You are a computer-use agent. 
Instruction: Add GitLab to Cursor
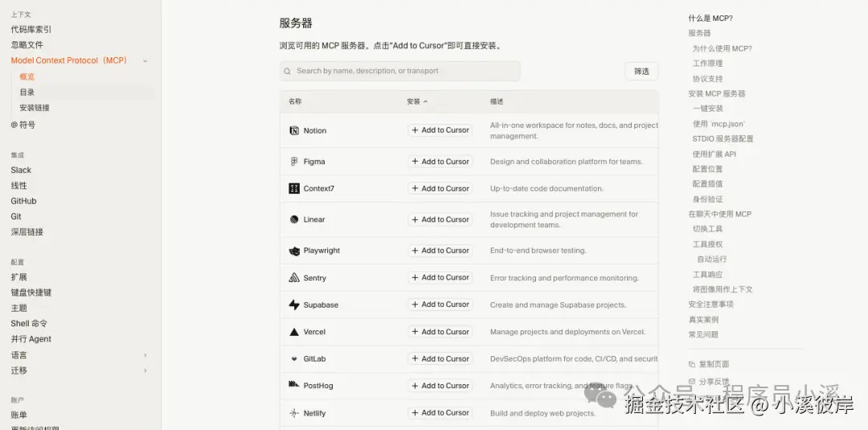440,358
